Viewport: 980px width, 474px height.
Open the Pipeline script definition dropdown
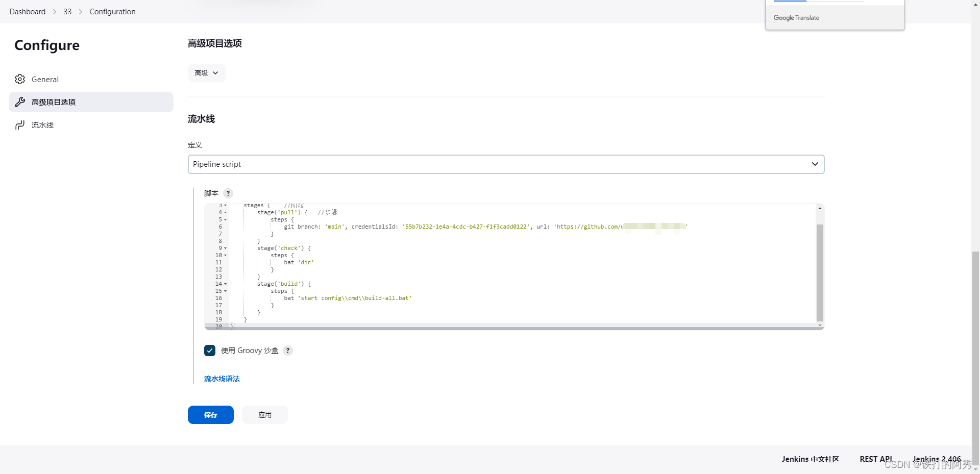(x=506, y=164)
